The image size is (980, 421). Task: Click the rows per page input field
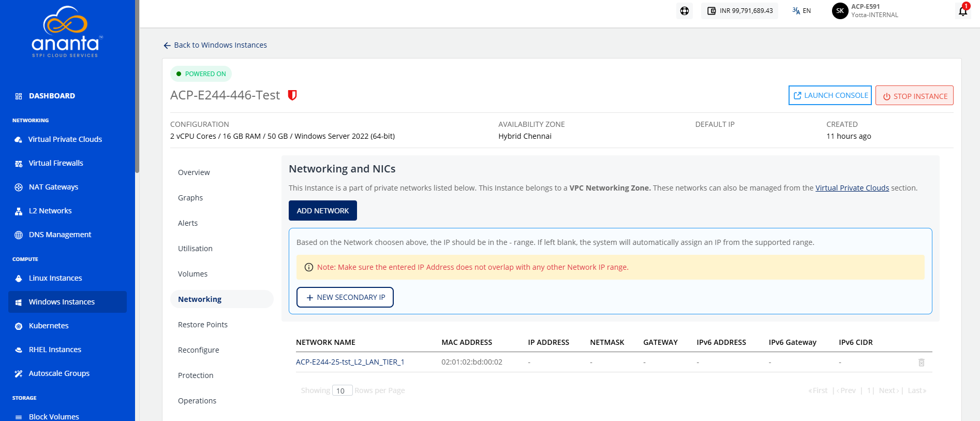click(342, 390)
